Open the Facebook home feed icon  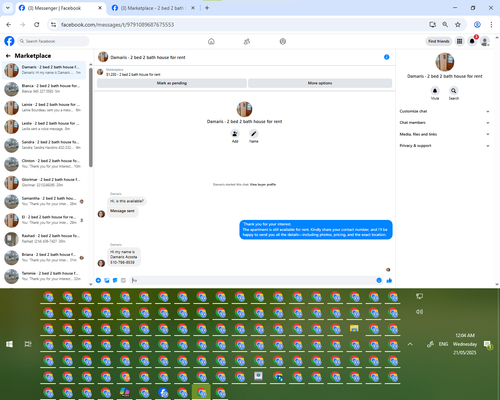(211, 41)
